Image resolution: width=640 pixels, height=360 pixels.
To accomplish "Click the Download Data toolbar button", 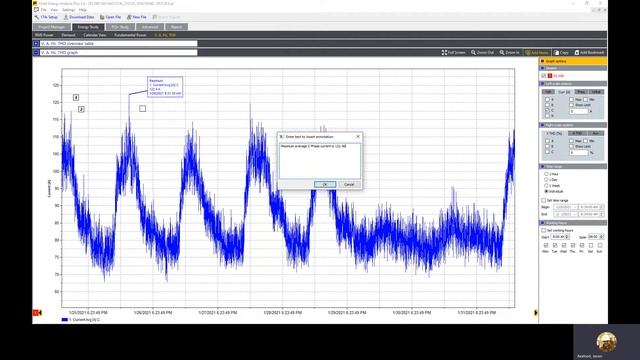I will 79,17.
